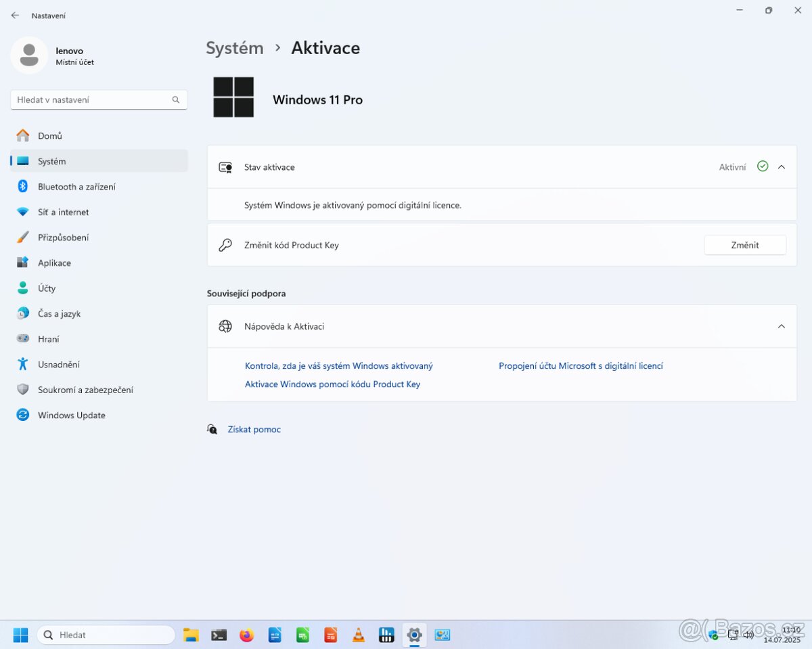
Task: Open the Hraní (Gaming) settings section
Action: coord(47,338)
